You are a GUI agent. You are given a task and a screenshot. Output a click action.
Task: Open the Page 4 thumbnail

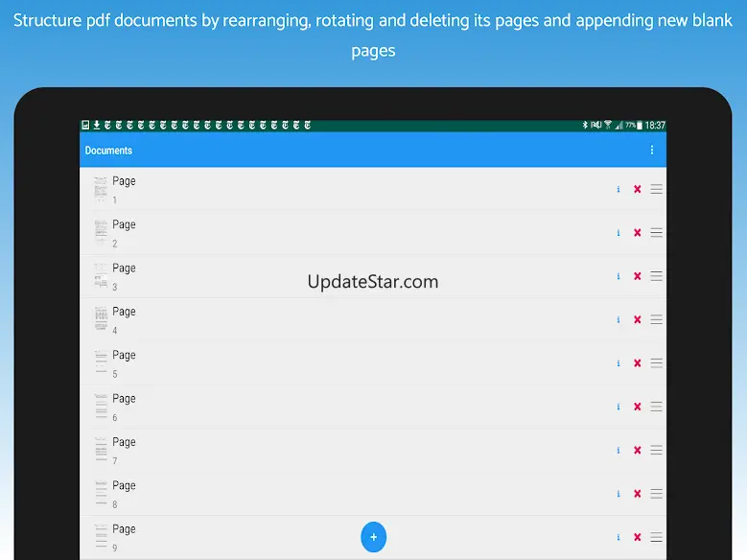pyautogui.click(x=101, y=320)
